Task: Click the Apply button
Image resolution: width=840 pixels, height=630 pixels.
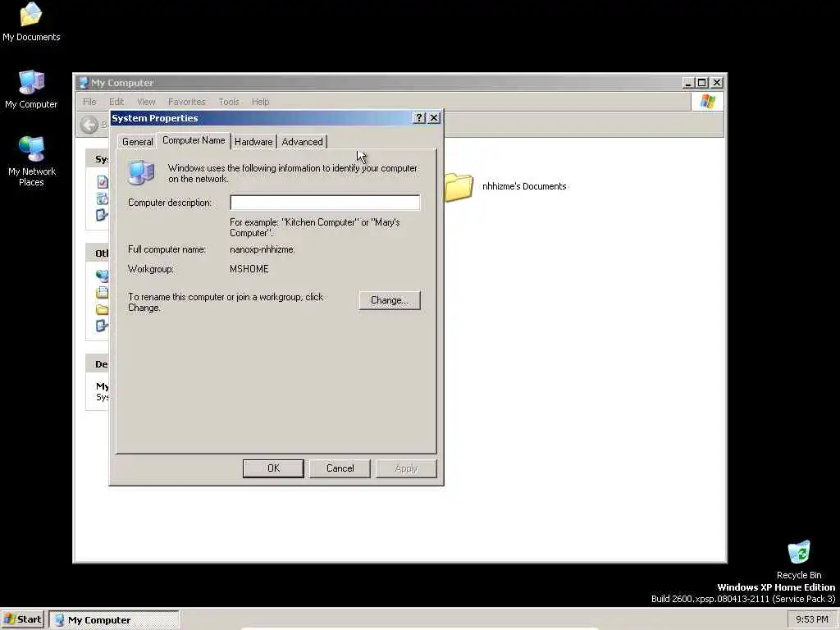Action: pos(406,468)
